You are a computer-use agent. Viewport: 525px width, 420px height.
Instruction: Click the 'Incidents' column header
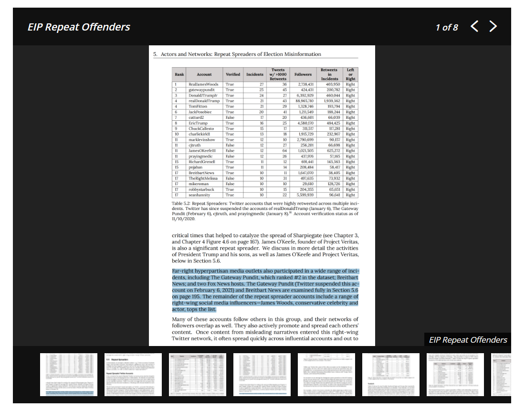click(255, 74)
